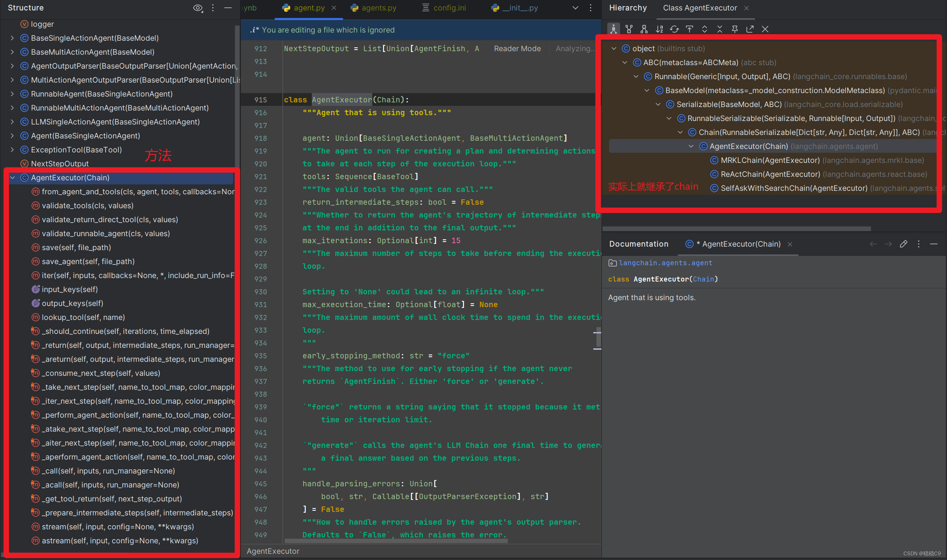Go forward in Documentation history
This screenshot has height=560, width=947.
coord(888,244)
